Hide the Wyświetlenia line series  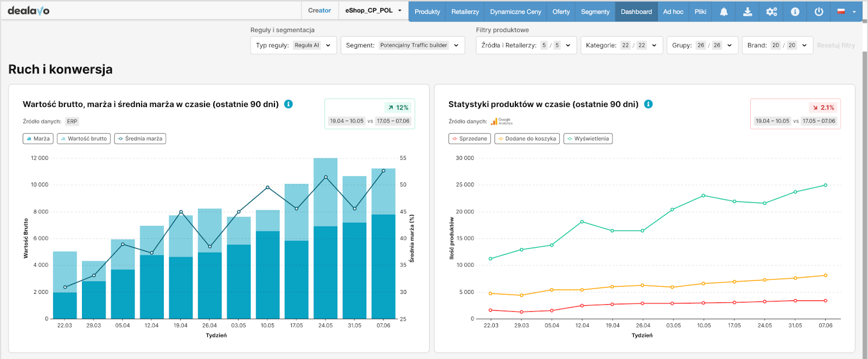[588, 139]
